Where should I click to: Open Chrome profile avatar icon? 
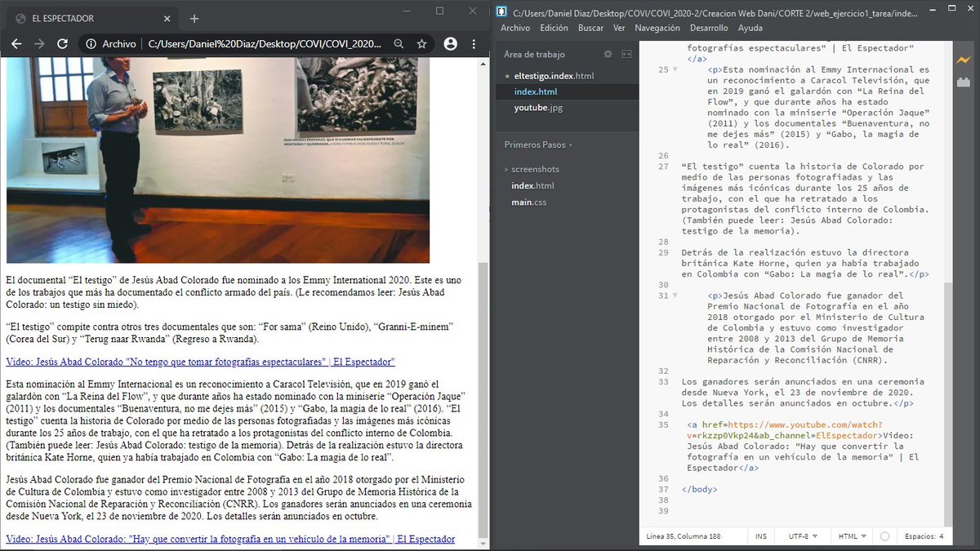pos(450,44)
